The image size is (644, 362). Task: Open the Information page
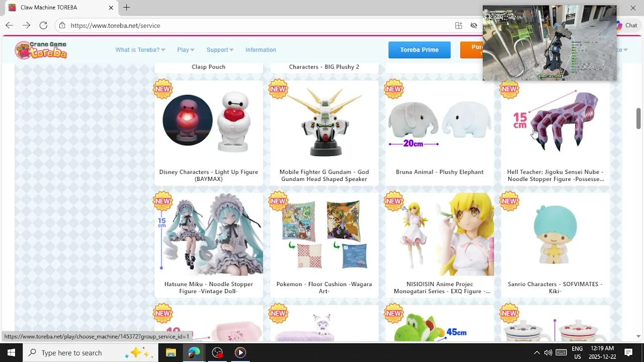click(261, 50)
